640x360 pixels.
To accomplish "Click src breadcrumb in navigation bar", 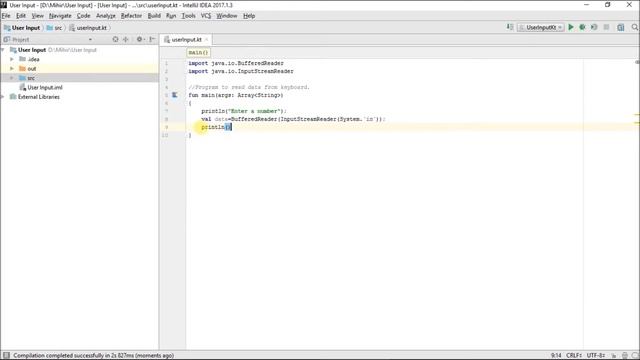I will [54, 28].
